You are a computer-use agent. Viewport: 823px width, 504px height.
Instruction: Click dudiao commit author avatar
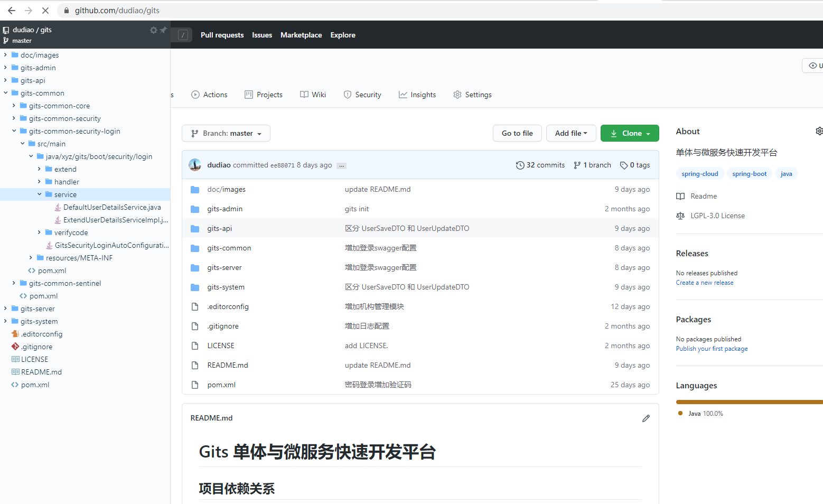click(195, 165)
